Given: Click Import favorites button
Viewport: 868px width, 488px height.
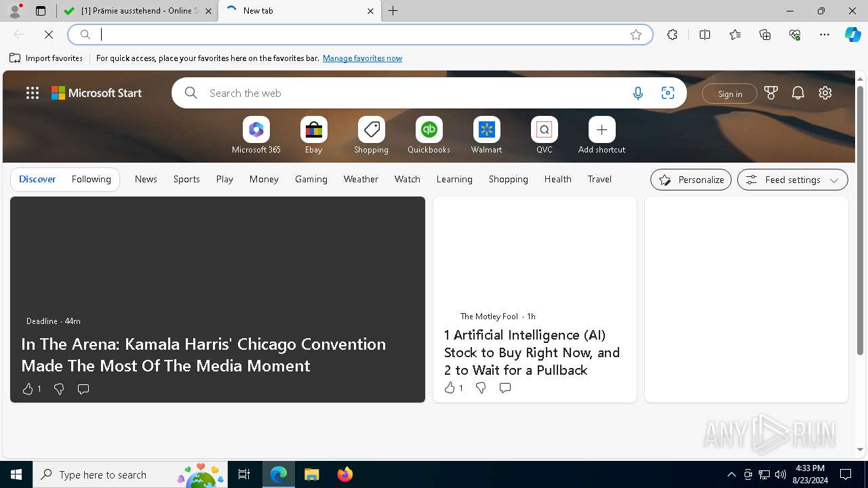Looking at the screenshot, I should [46, 58].
